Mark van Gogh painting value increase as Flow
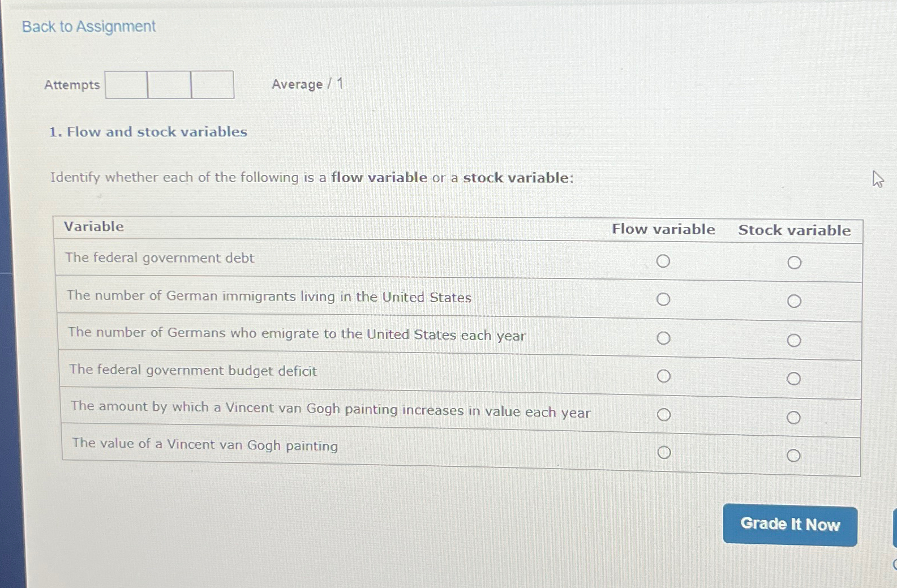 coord(664,415)
